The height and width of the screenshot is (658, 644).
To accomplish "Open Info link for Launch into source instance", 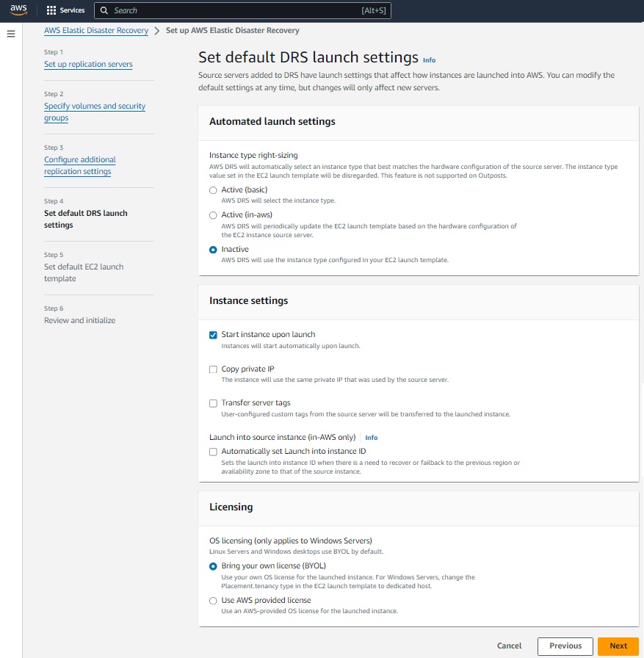I will 372,438.
